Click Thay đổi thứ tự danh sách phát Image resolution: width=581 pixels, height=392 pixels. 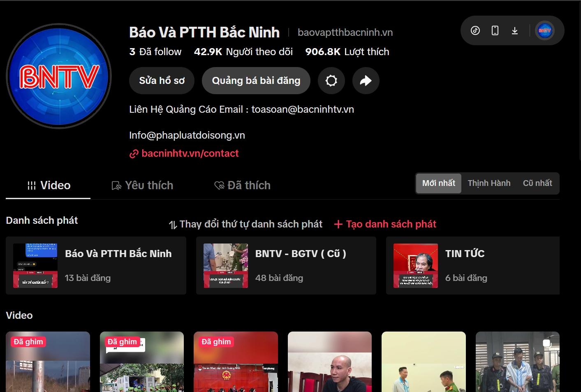(245, 224)
